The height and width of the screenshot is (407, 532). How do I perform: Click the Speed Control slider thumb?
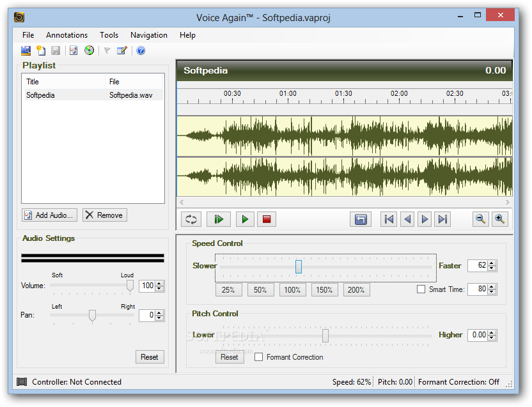[x=299, y=266]
